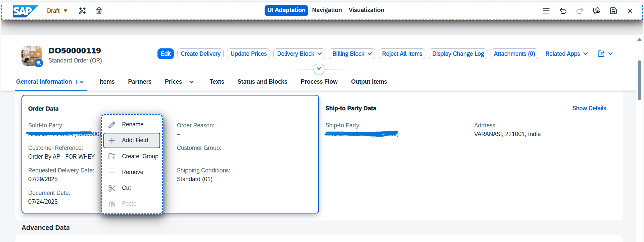The height and width of the screenshot is (242, 644).
Task: Click the save floppy disk icon
Action: [613, 11]
